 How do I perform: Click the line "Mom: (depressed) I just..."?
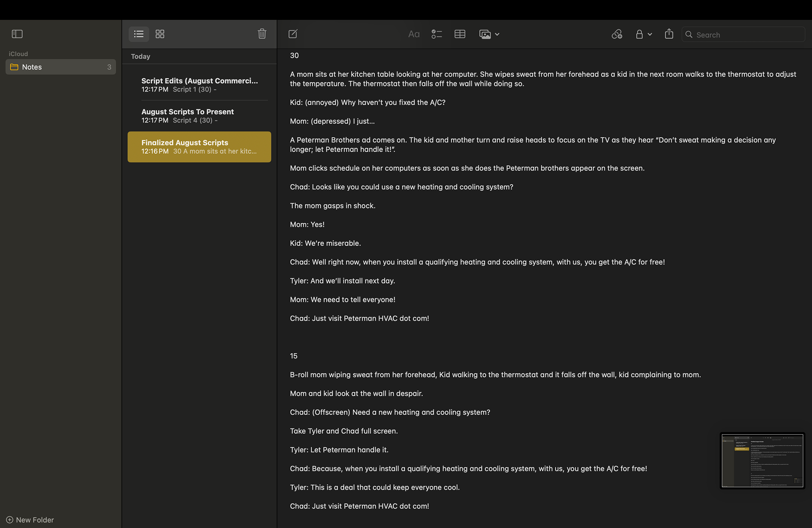coord(332,121)
